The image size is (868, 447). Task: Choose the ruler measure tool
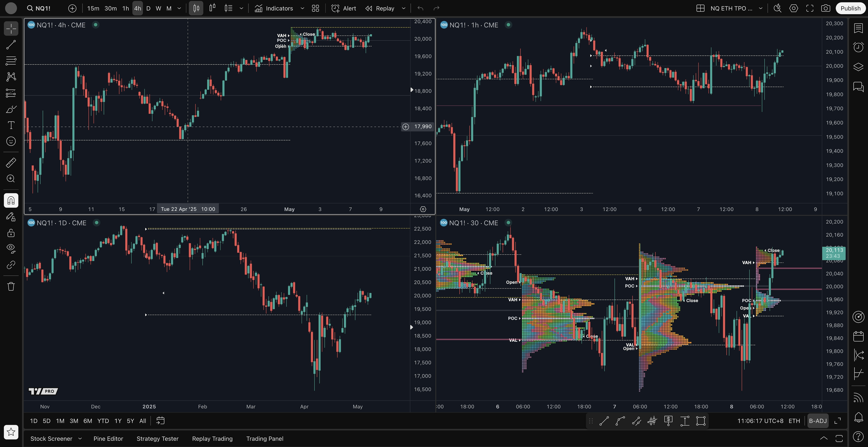click(x=11, y=163)
